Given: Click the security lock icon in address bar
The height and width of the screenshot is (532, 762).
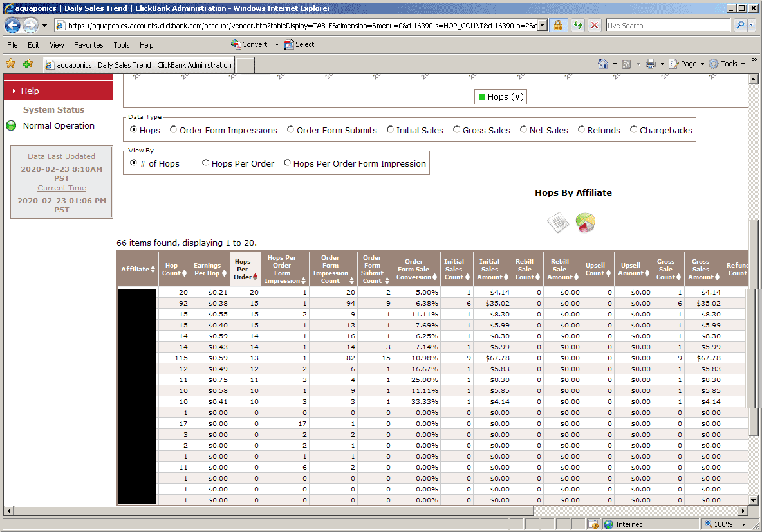Looking at the screenshot, I should (558, 26).
